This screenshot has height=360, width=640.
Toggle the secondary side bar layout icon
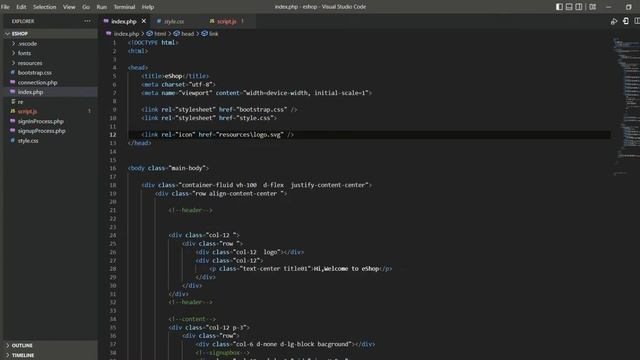[579, 7]
